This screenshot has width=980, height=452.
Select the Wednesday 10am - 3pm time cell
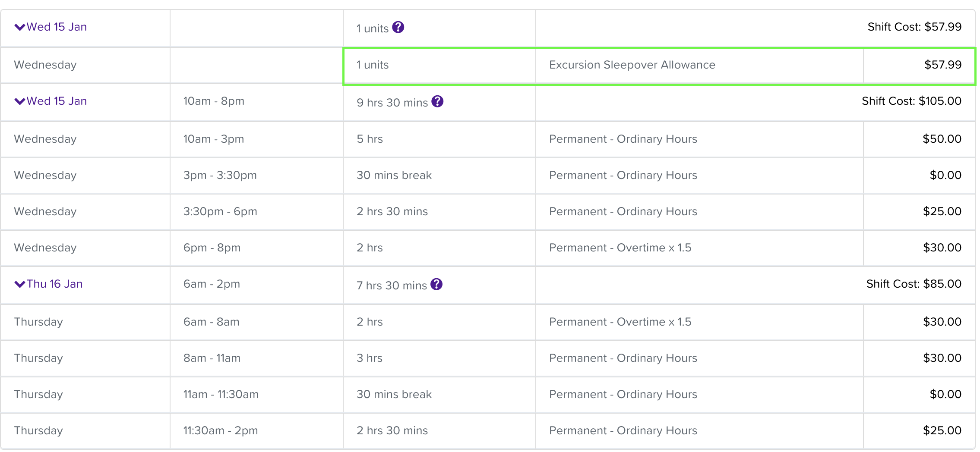click(256, 139)
